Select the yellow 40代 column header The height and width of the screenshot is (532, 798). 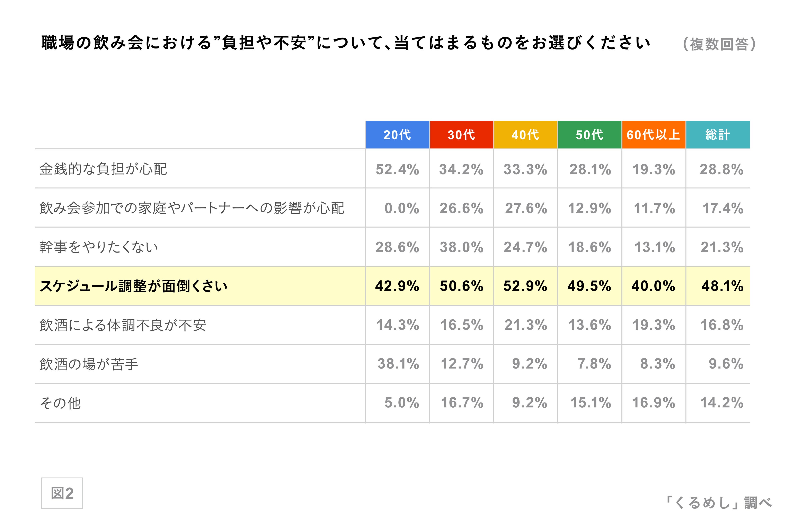click(x=525, y=135)
